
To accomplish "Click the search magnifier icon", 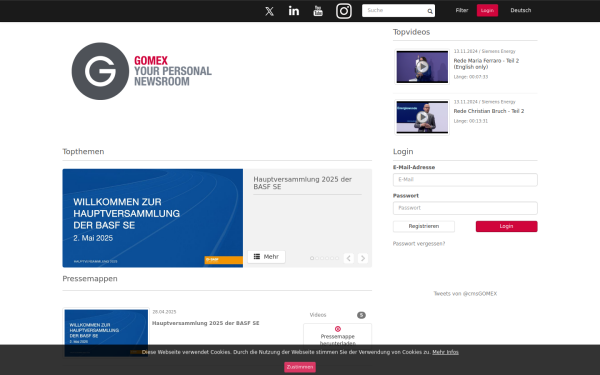I will click(430, 11).
